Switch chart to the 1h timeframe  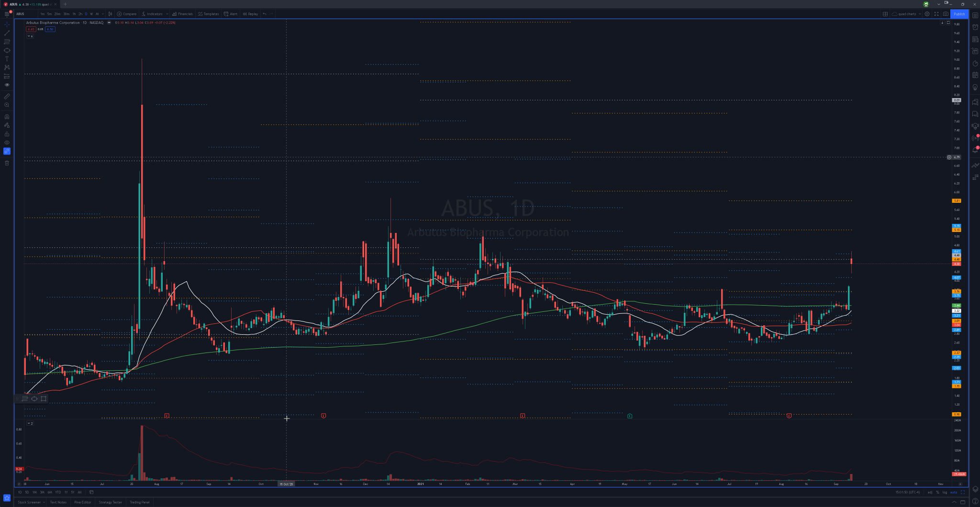74,14
